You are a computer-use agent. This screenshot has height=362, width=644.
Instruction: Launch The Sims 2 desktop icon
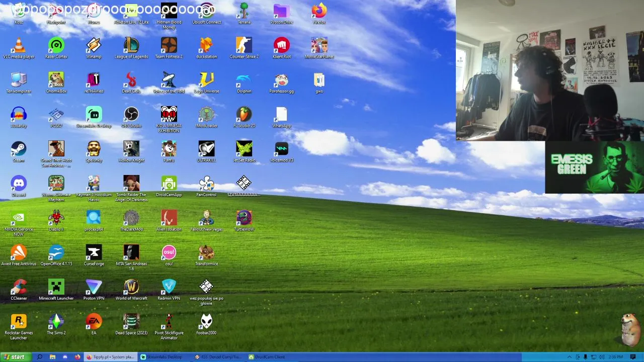coord(56,324)
